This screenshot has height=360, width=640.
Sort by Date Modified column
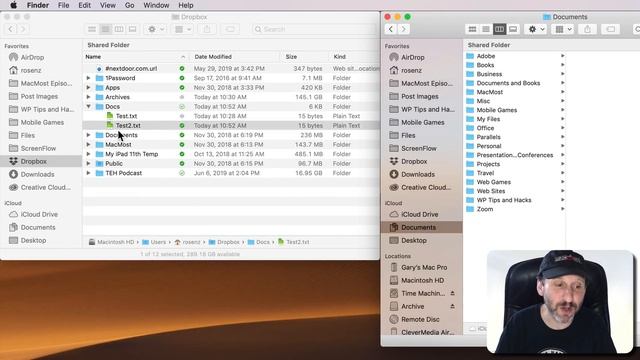235,57
